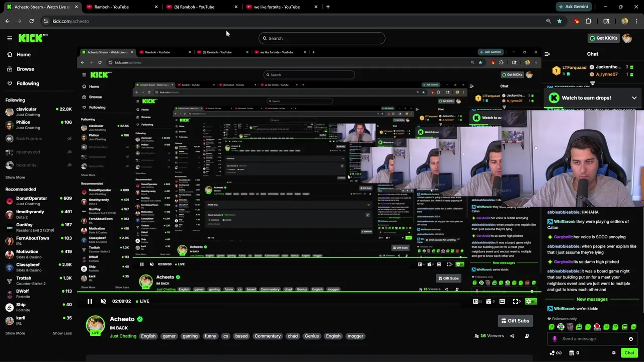
Task: Click the Get KICKs button
Action: 603,38
